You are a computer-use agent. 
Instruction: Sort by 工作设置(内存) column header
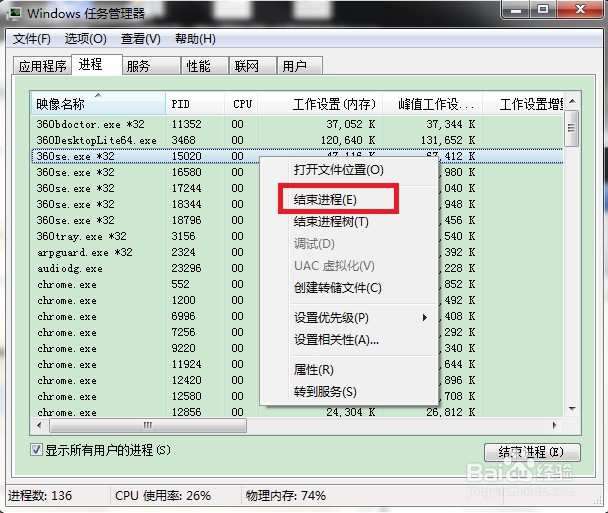320,104
